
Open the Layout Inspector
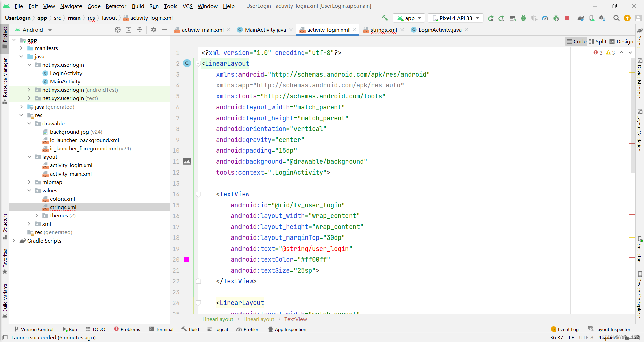609,329
